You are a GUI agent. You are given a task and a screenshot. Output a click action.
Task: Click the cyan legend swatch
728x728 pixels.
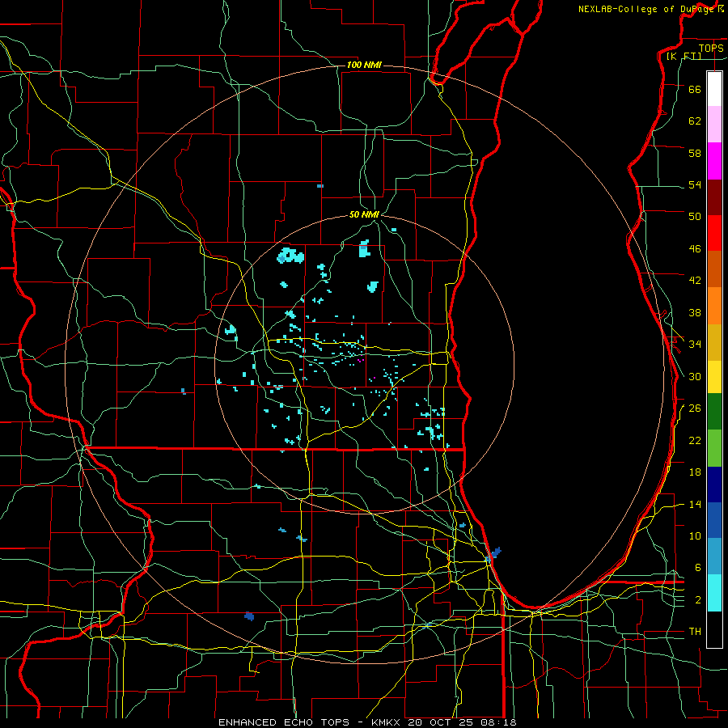pyautogui.click(x=714, y=593)
